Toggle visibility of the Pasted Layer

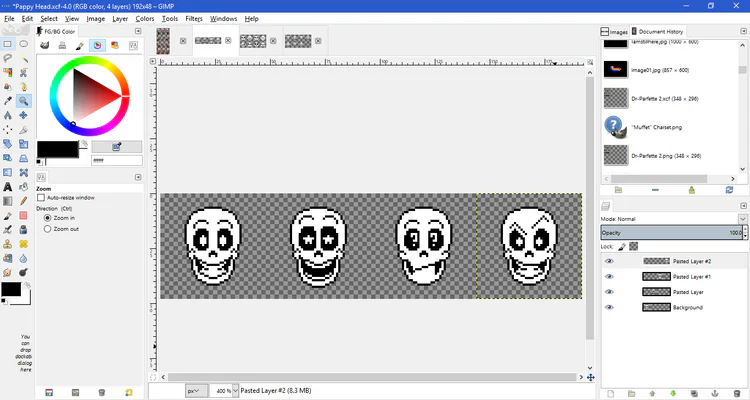pyautogui.click(x=609, y=292)
